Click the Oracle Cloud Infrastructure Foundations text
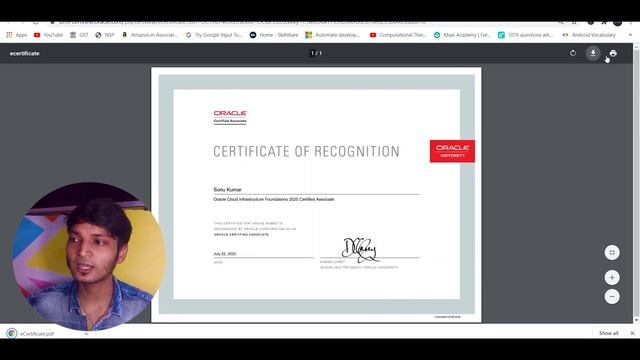The width and height of the screenshot is (640, 360). point(273,199)
